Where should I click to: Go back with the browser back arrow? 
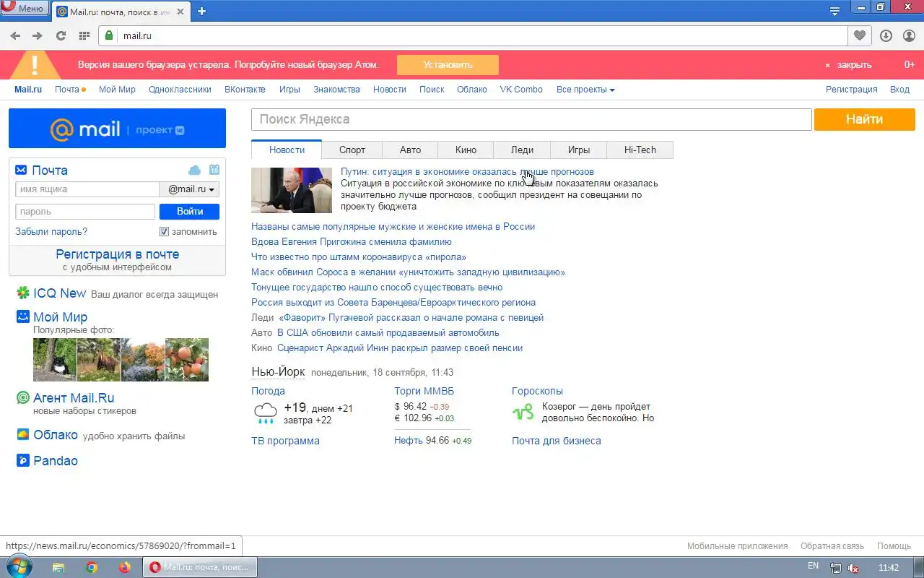click(15, 35)
